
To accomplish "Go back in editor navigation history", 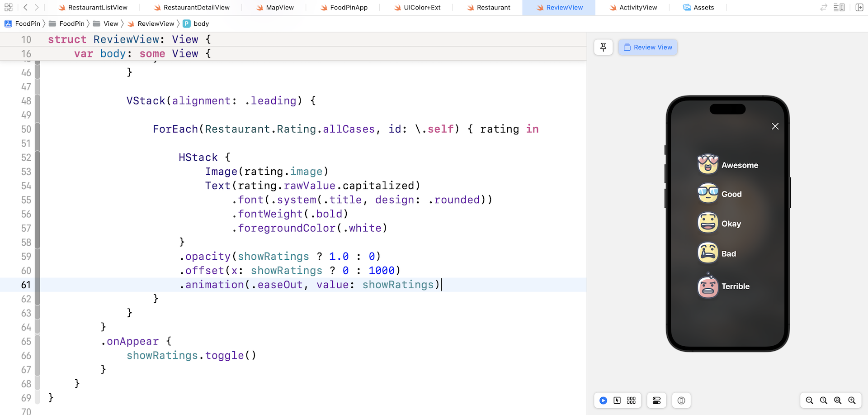I will tap(25, 7).
